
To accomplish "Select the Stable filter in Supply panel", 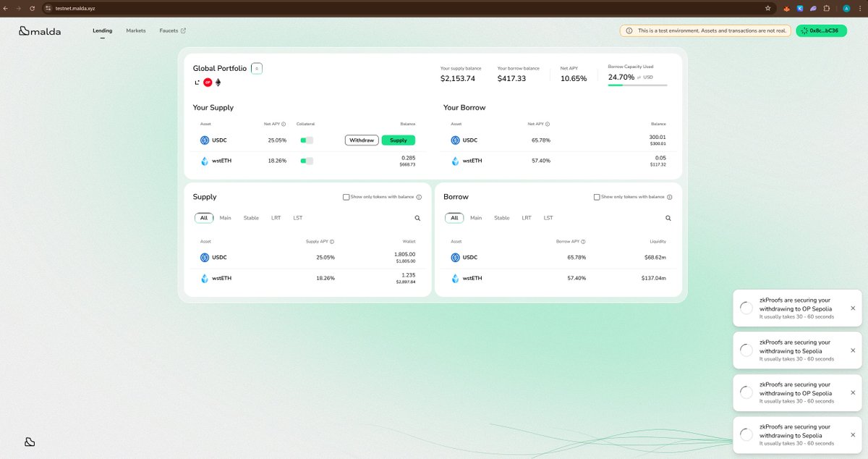I will coord(251,218).
